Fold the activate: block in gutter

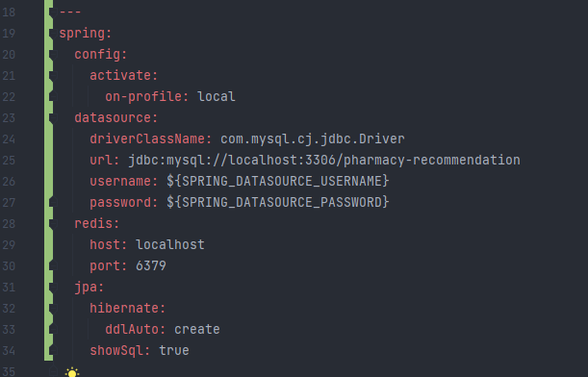pos(53,76)
